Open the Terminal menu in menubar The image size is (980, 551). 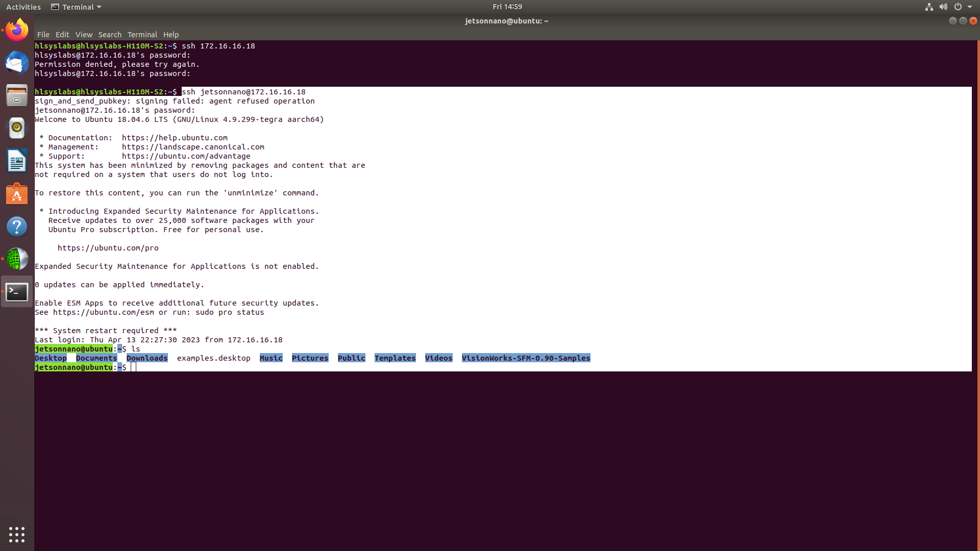142,35
